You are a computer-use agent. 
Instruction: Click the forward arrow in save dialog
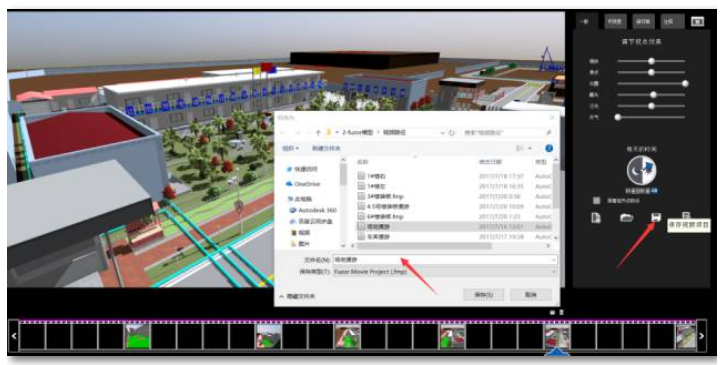299,132
